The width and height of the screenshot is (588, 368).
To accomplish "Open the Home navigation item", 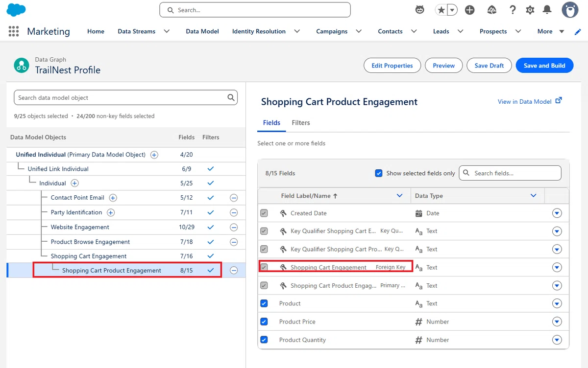I will tap(96, 31).
